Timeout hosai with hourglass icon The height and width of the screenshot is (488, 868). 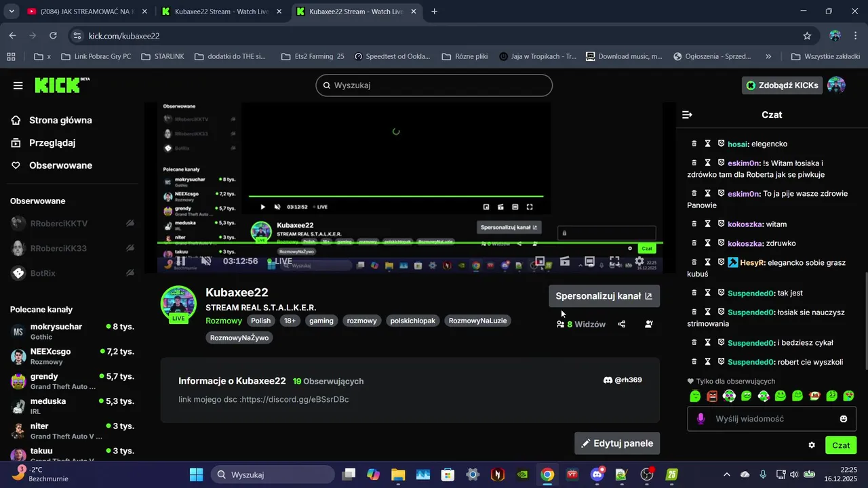point(707,144)
